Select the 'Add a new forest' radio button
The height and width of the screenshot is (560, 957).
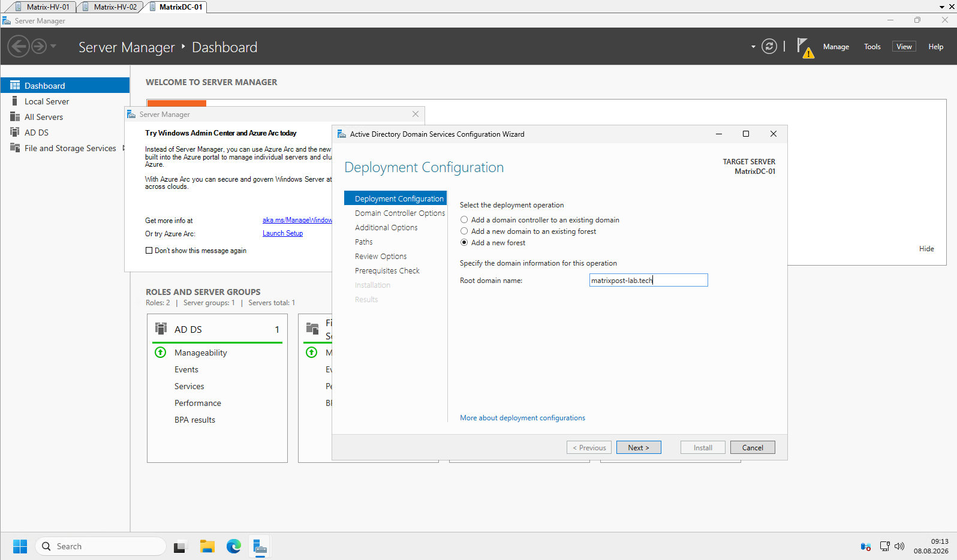(x=464, y=243)
